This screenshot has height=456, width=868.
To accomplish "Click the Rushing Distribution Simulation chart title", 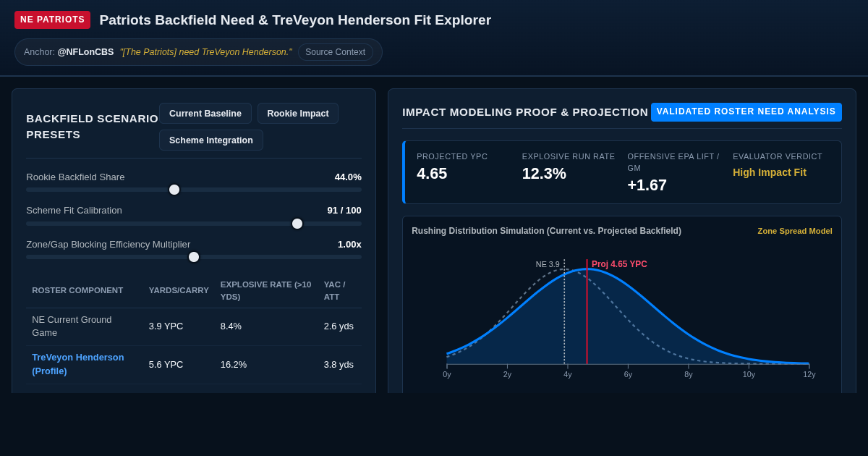I will (546, 231).
